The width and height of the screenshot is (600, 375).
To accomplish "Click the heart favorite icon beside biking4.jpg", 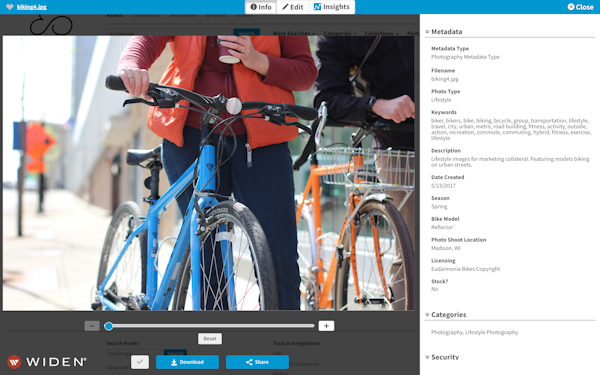I will pyautogui.click(x=10, y=7).
